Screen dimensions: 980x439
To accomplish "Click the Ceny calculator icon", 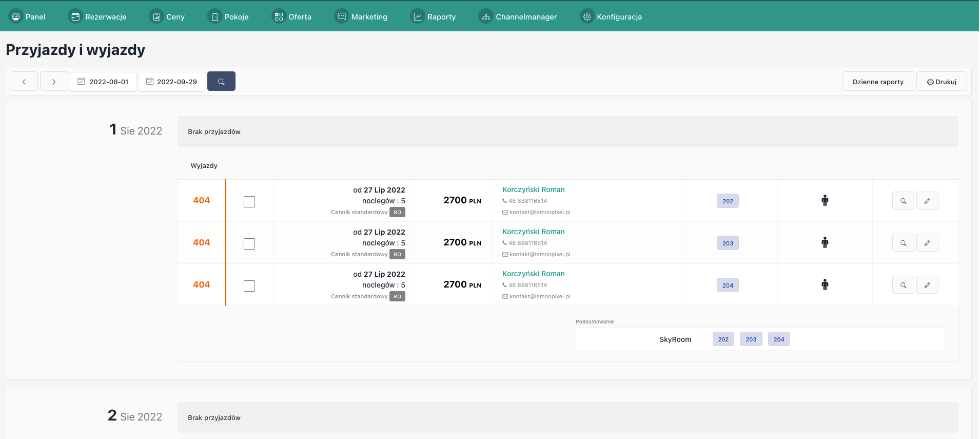I will click(156, 16).
